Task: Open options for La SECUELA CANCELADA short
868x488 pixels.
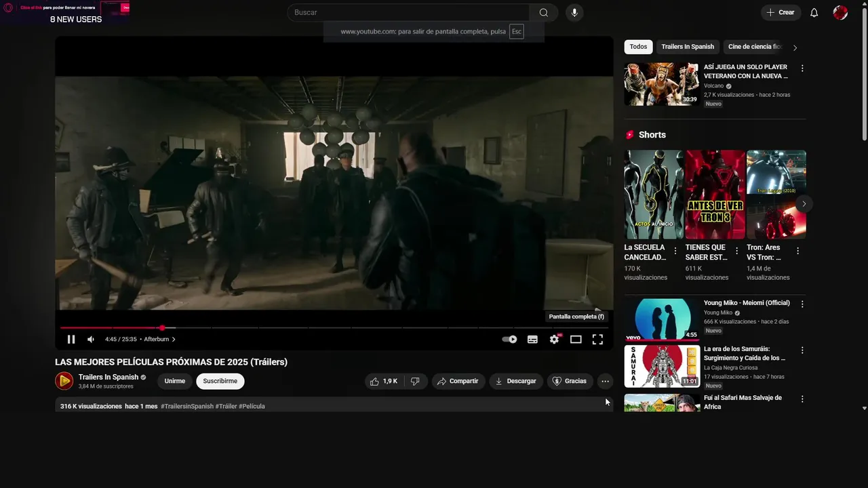Action: 675,251
